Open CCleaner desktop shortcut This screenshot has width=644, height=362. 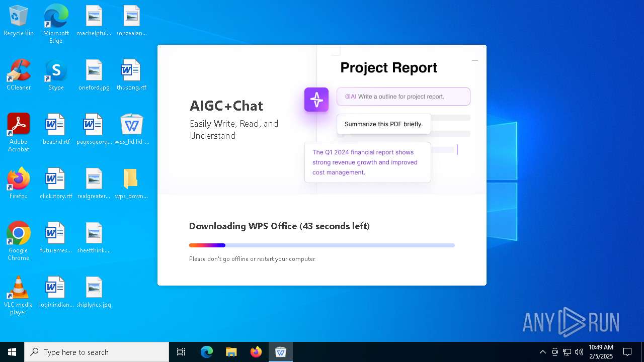point(19,75)
